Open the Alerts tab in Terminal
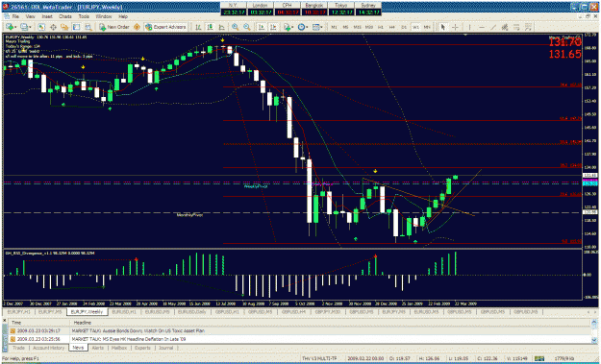Viewport: 601px width, 364px height. pos(98,348)
